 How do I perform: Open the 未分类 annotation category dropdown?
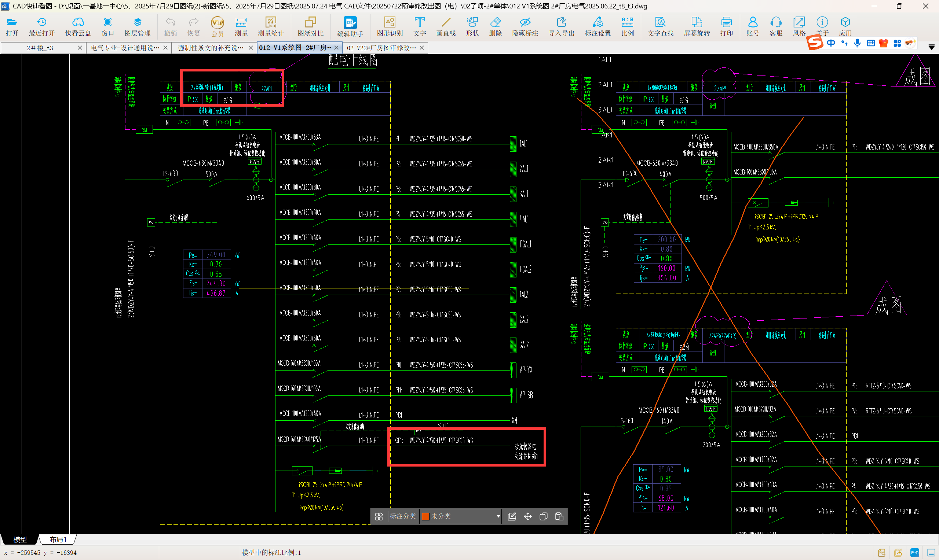[x=461, y=516]
